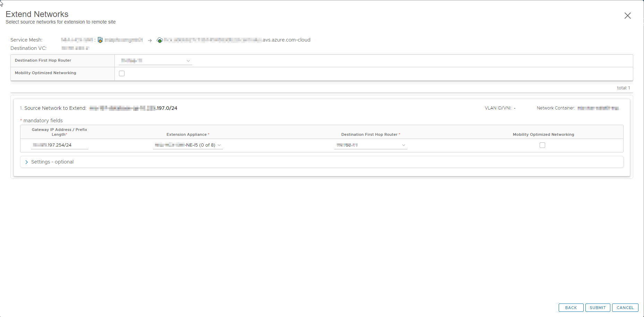
Task: Click the SUBMIT button
Action: [598, 308]
